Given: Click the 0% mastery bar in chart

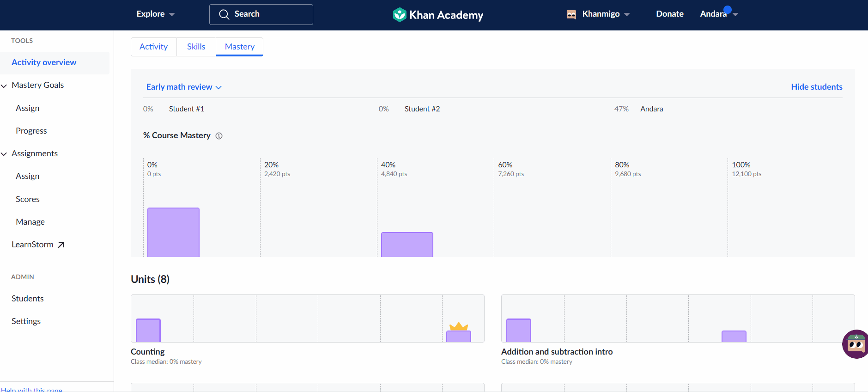Looking at the screenshot, I should click(x=173, y=232).
